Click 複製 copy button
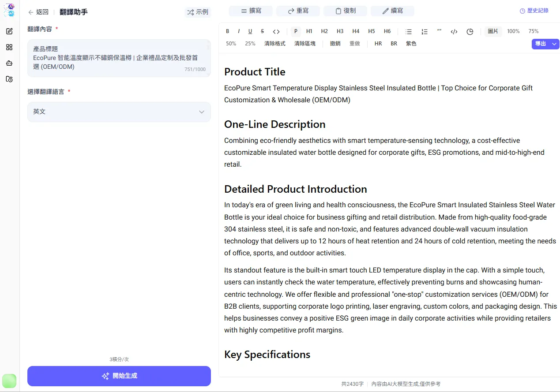Screen dimensions: 560x392 click(x=345, y=11)
